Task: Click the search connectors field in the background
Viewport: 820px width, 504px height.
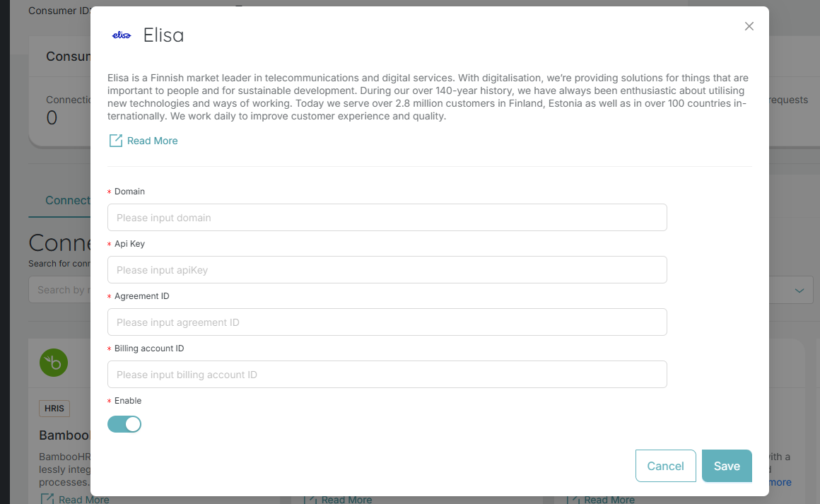Action: [x=59, y=290]
